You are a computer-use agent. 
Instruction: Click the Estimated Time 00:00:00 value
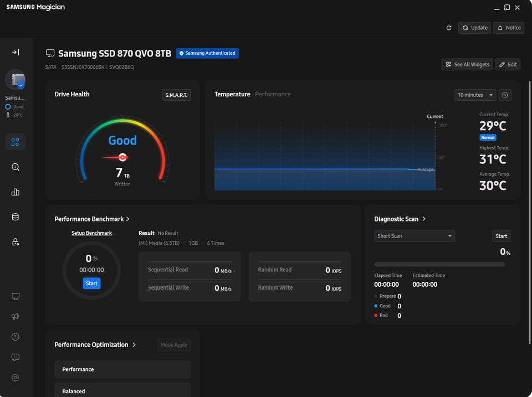point(425,285)
